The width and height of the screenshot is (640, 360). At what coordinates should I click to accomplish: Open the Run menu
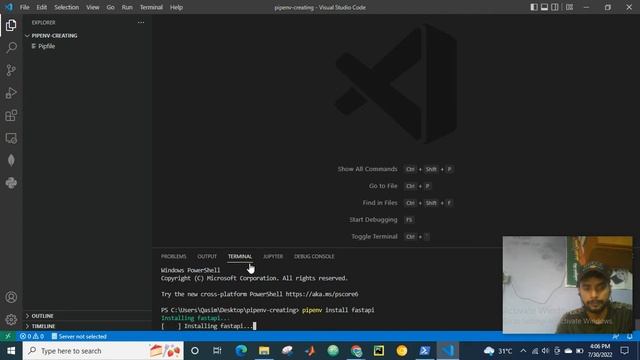tap(127, 7)
